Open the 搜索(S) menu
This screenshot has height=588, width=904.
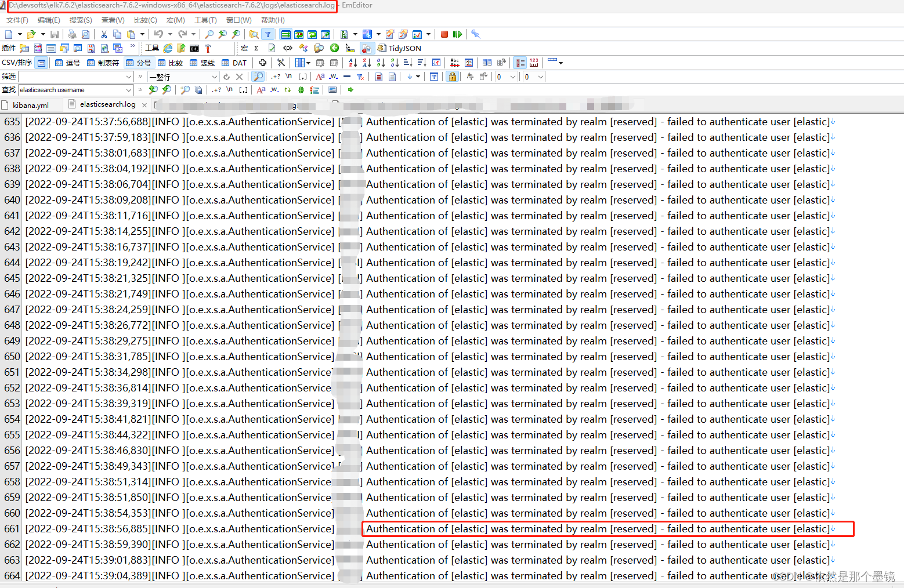tap(81, 20)
